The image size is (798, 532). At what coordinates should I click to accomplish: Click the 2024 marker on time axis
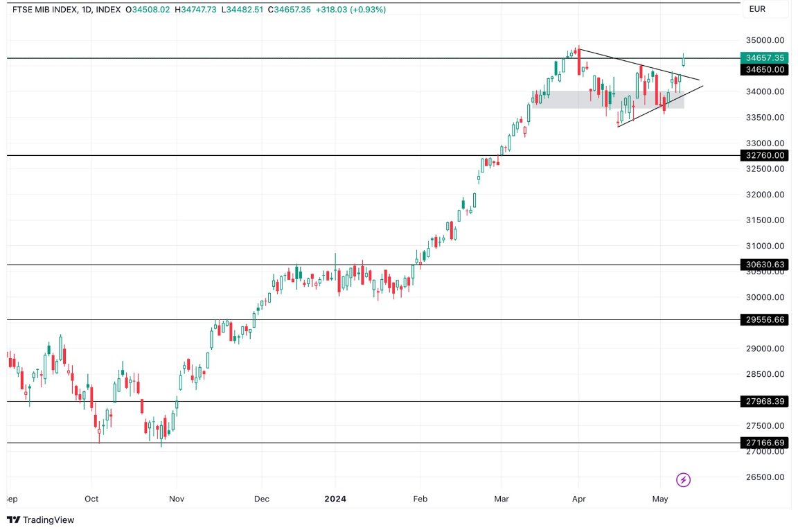coord(335,498)
